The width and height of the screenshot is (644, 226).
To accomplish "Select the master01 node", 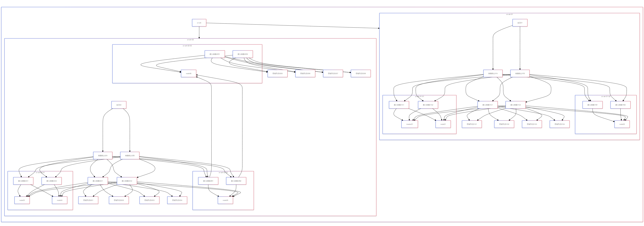I will (409, 124).
